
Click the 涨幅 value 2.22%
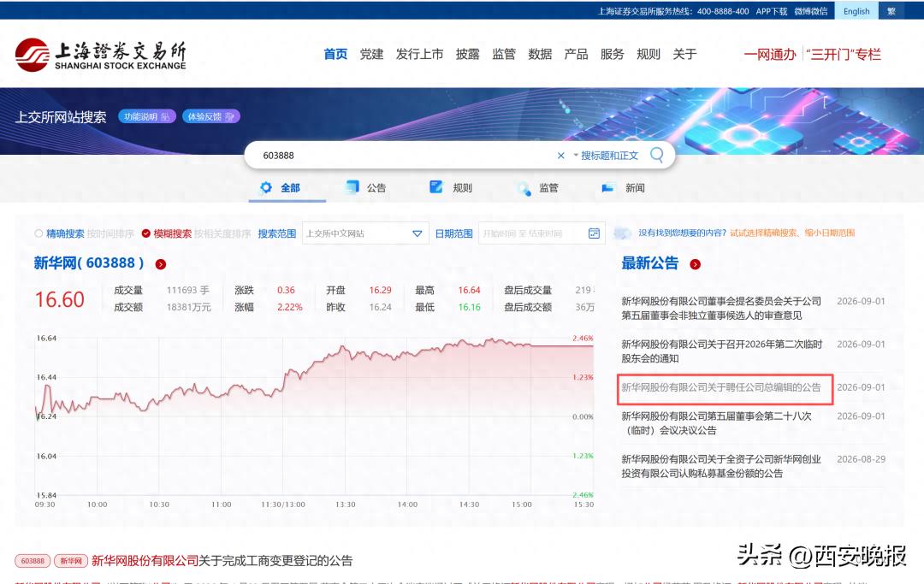pyautogui.click(x=290, y=307)
